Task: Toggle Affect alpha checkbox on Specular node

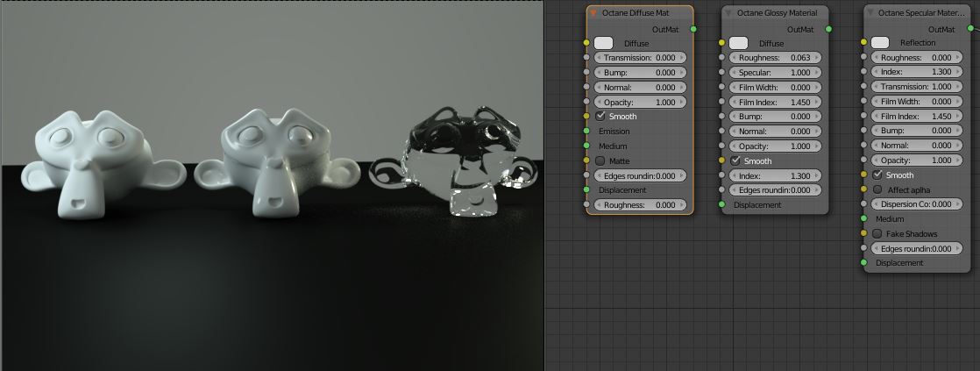Action: coord(877,190)
